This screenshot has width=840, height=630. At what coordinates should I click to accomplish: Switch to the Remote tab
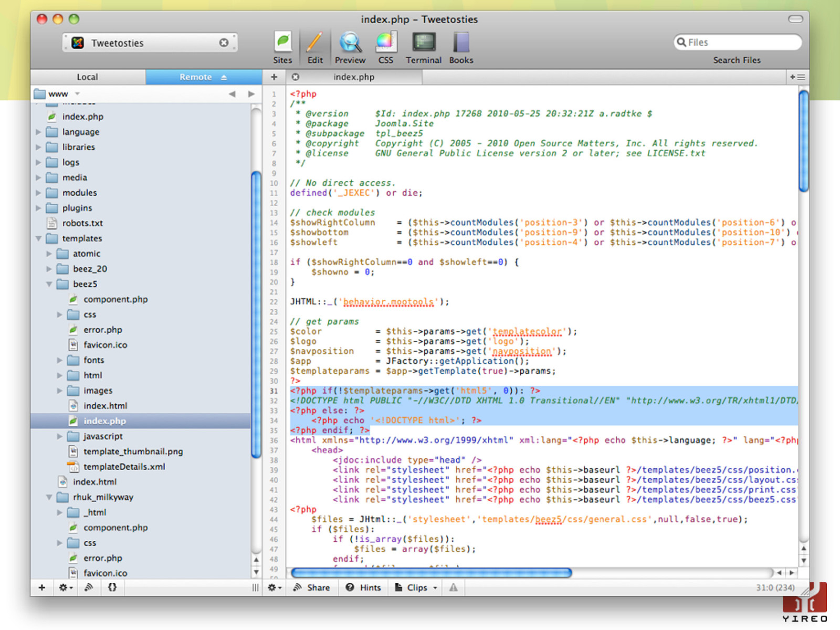pos(204,77)
